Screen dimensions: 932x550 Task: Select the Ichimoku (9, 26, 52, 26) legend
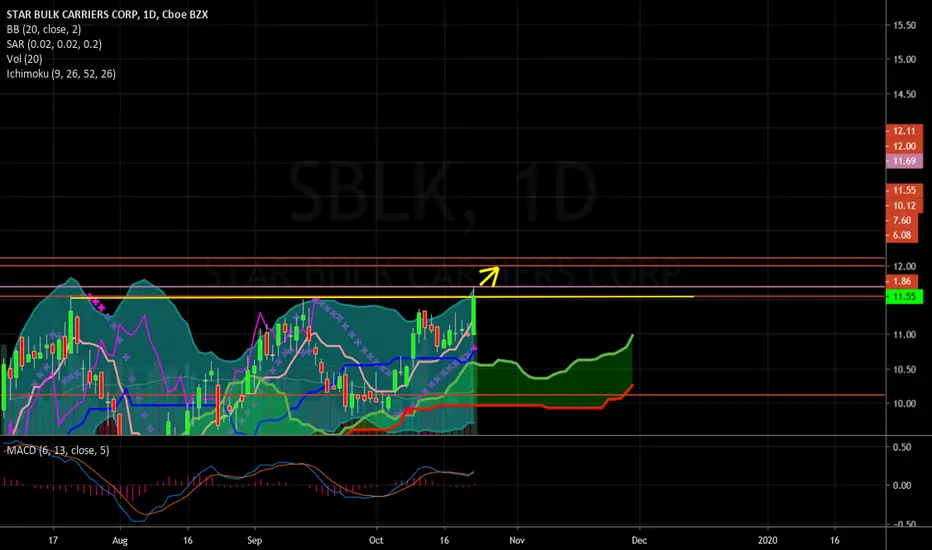point(61,74)
